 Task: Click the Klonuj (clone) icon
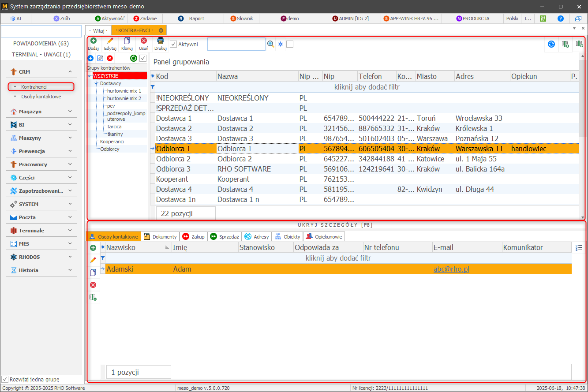tap(127, 41)
